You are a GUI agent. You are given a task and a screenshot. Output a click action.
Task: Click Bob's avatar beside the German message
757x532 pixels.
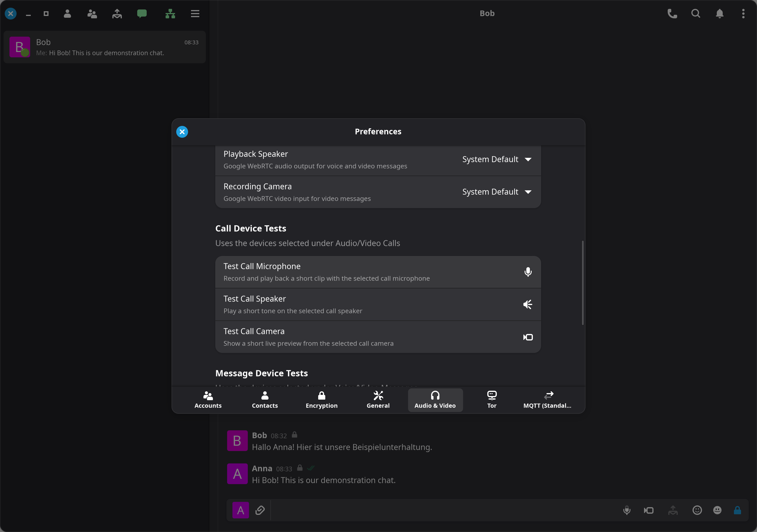pyautogui.click(x=237, y=441)
